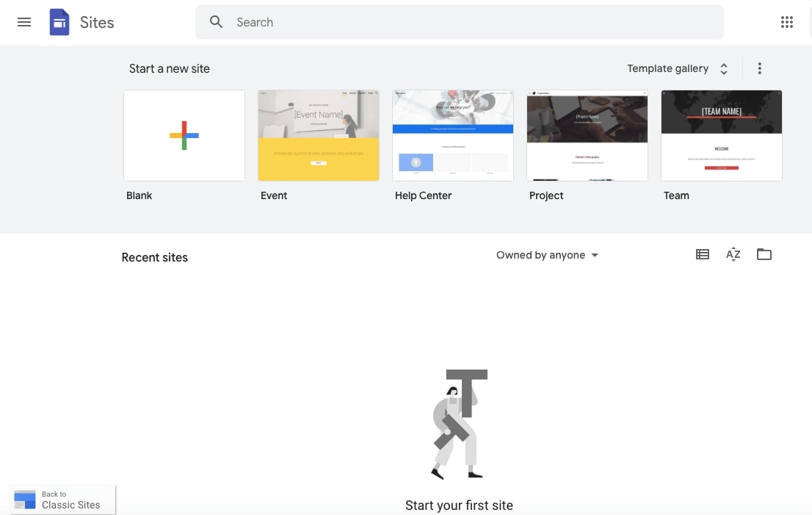Image resolution: width=812 pixels, height=515 pixels.
Task: Open the main hamburger menu
Action: [x=24, y=22]
